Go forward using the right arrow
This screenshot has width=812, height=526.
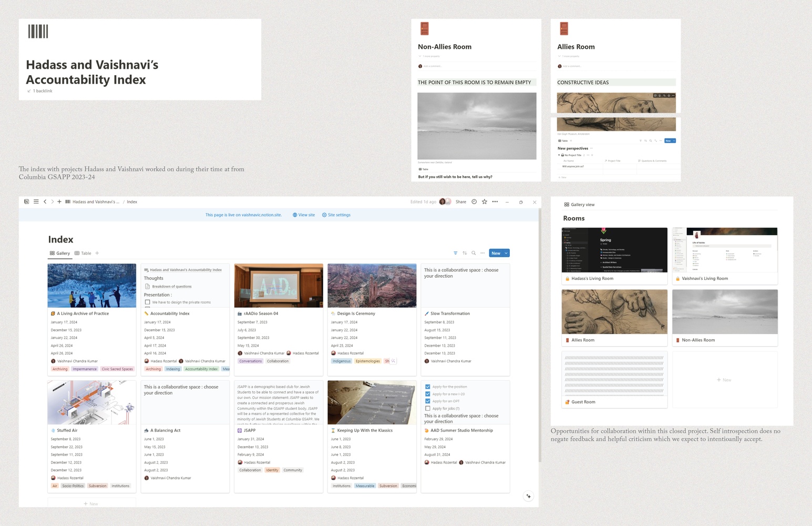coord(52,201)
